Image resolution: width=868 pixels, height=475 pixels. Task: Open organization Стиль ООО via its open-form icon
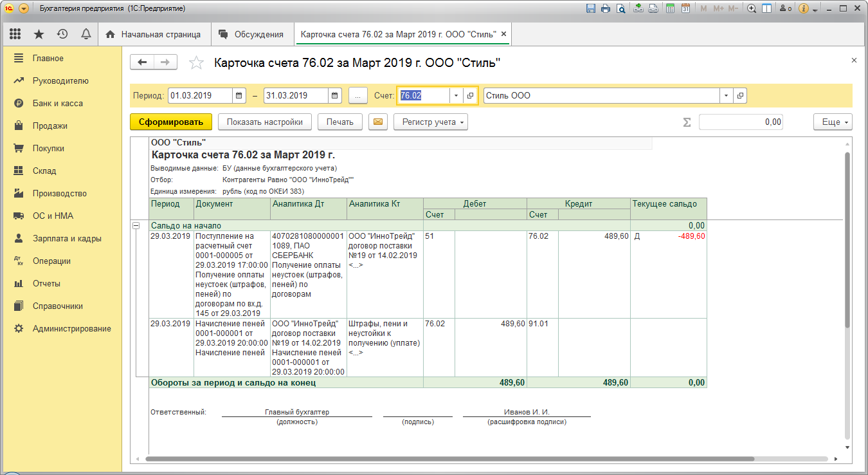[x=740, y=95]
